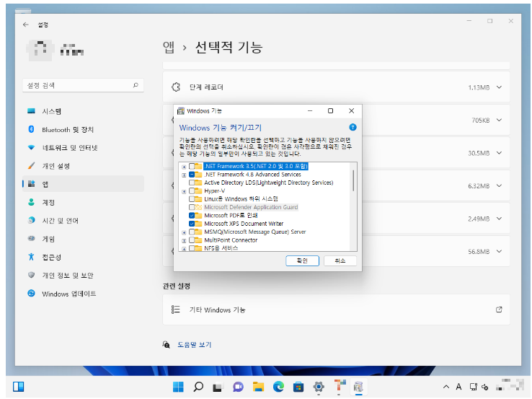Open Microsoft Store from taskbar

point(298,387)
